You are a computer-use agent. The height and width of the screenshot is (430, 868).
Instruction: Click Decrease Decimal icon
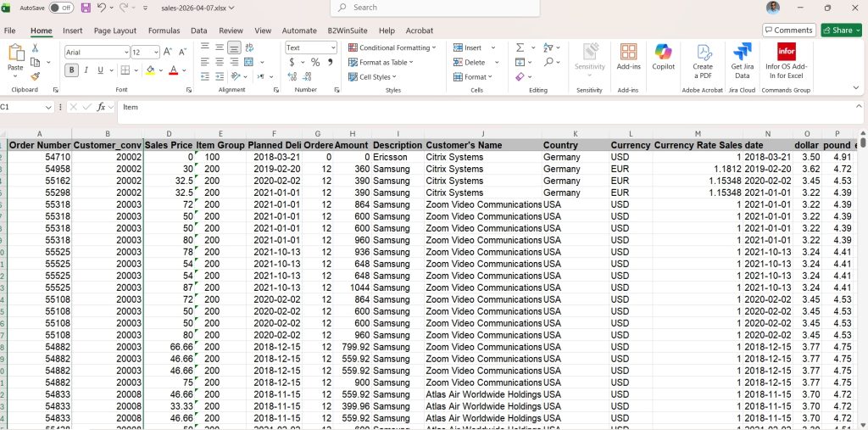tap(307, 76)
